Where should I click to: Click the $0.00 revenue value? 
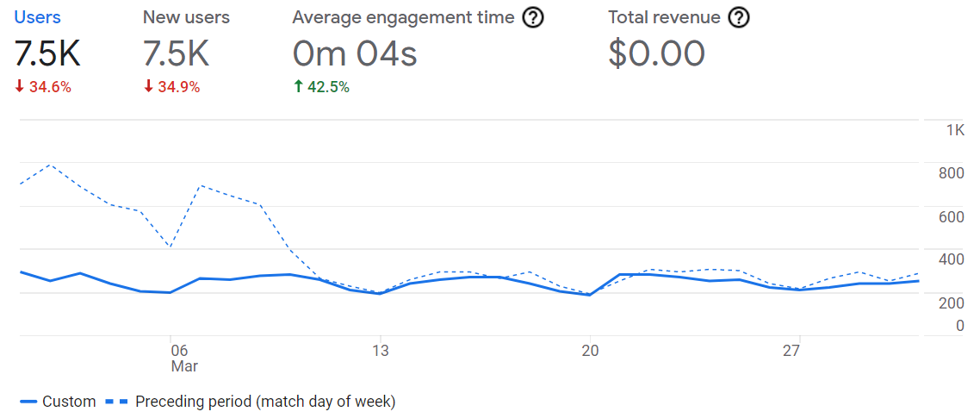pos(657,53)
